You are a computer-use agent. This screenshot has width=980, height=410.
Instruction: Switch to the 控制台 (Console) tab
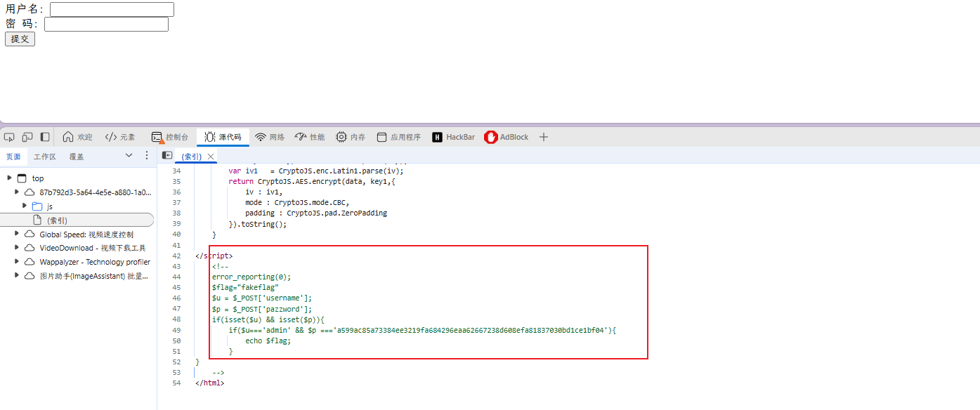tap(170, 137)
